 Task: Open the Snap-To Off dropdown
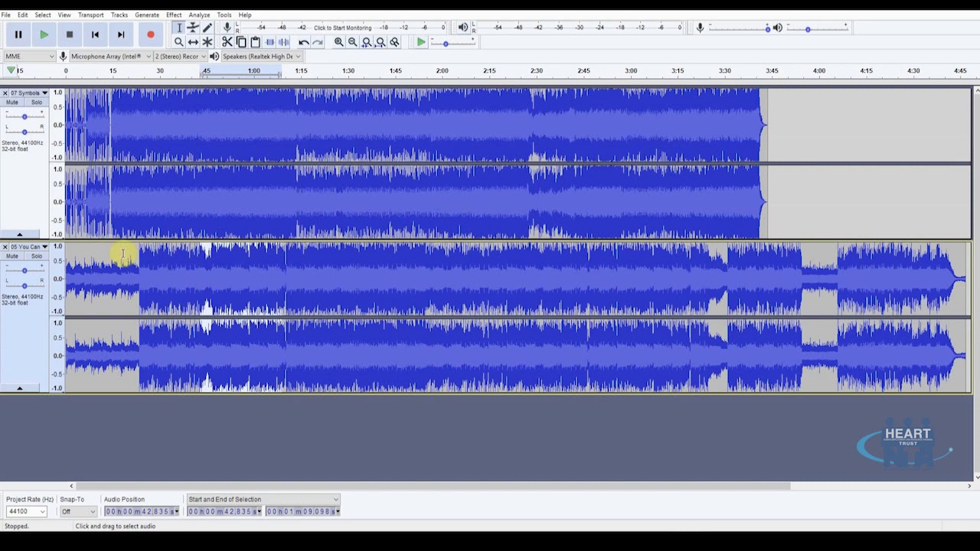79,511
